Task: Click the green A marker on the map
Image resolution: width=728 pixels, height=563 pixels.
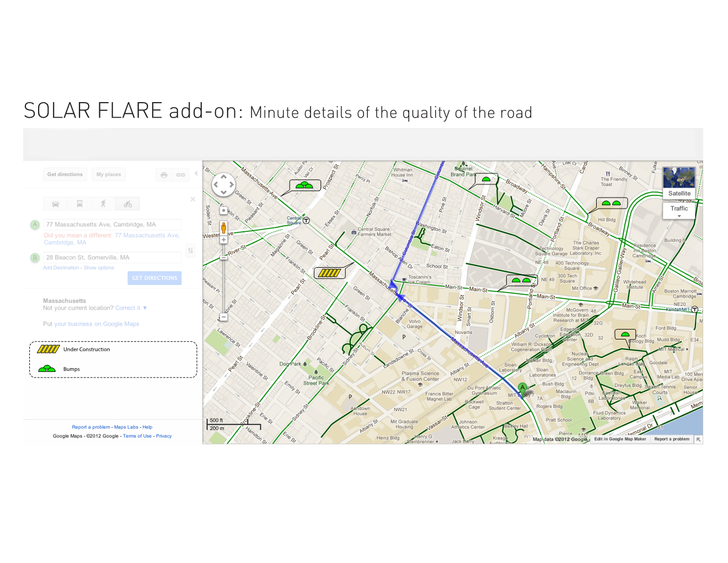Action: click(x=522, y=388)
